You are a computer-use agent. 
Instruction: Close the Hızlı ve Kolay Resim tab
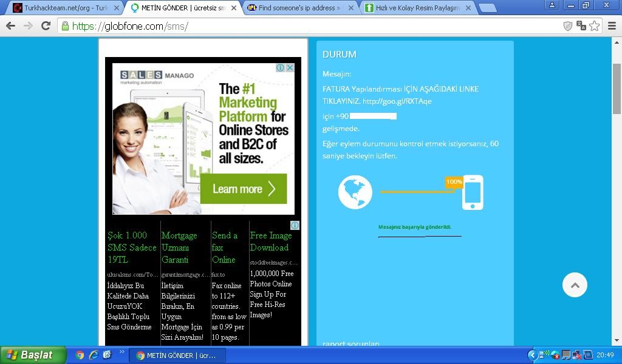tap(468, 8)
